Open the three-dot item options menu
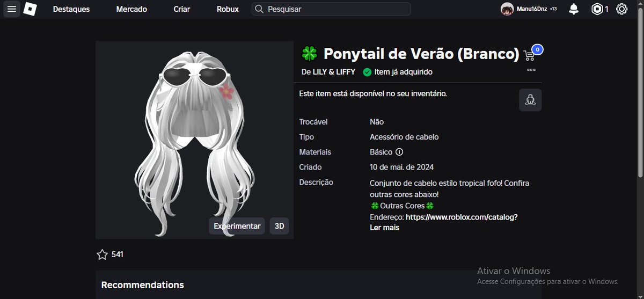Image resolution: width=644 pixels, height=299 pixels. [531, 69]
